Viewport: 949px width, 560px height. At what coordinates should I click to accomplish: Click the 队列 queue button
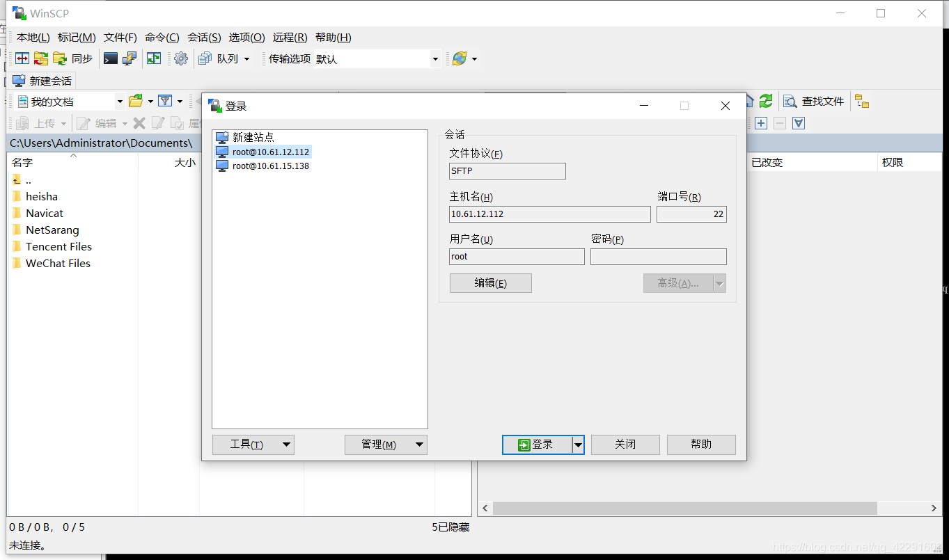[x=218, y=59]
